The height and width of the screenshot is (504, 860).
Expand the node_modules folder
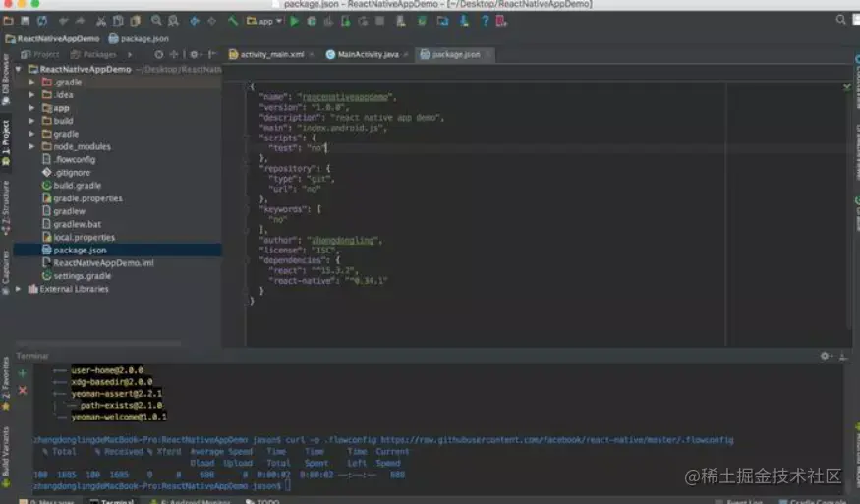click(x=31, y=146)
